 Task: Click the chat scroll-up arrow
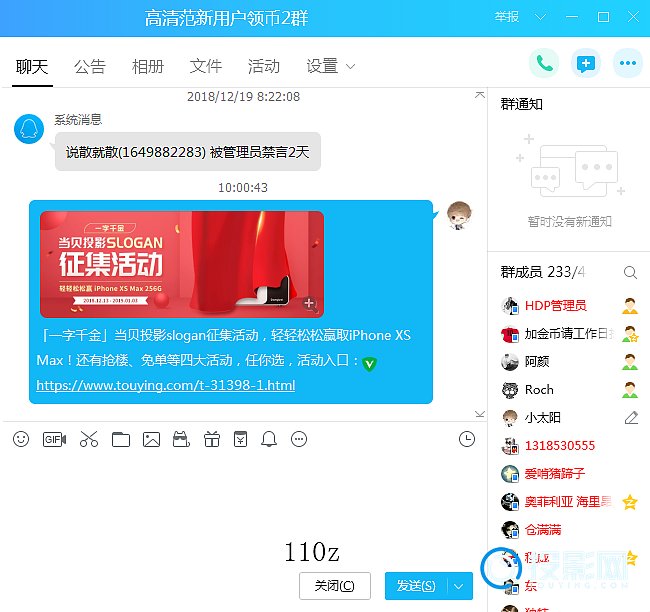coord(480,95)
